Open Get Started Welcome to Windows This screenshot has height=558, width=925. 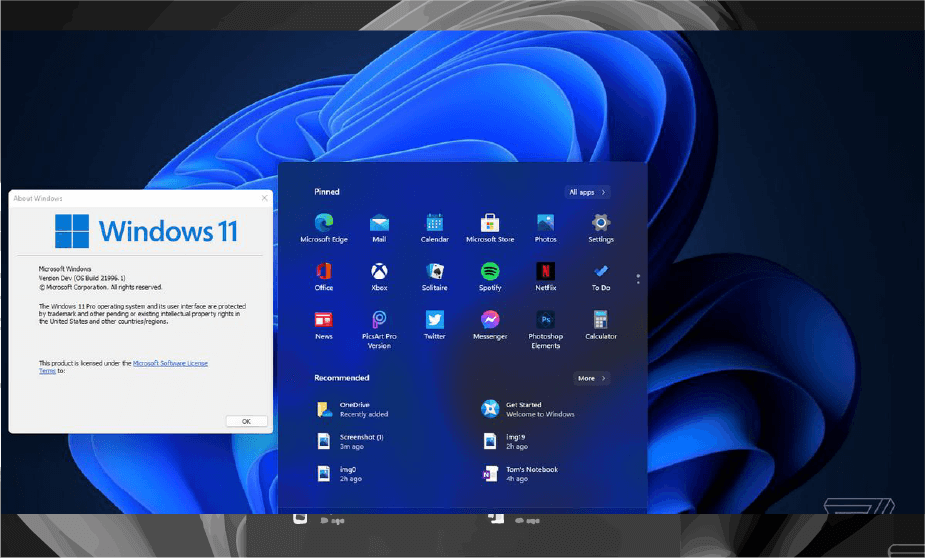pos(528,409)
